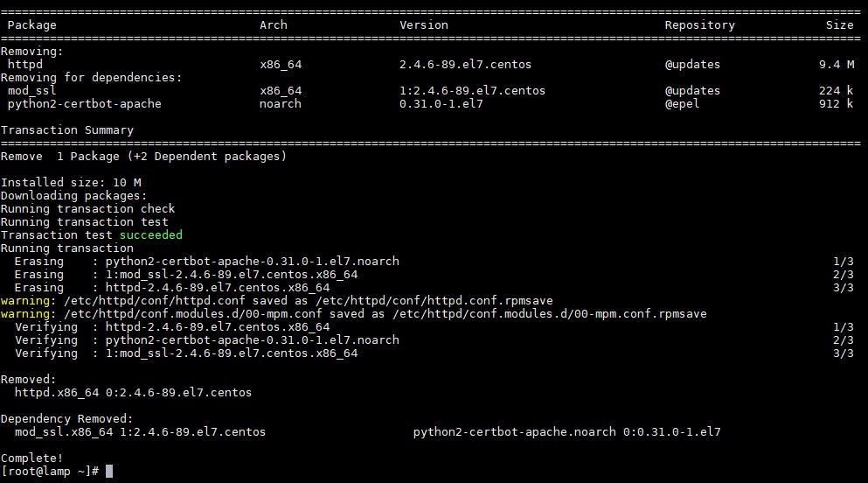Image resolution: width=868 pixels, height=483 pixels.
Task: Click the "Complete!" message line
Action: [x=32, y=458]
